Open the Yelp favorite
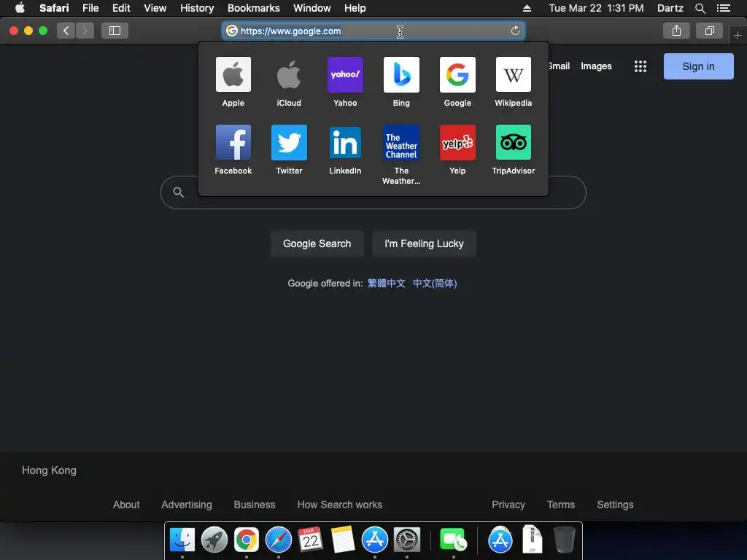 point(457,149)
